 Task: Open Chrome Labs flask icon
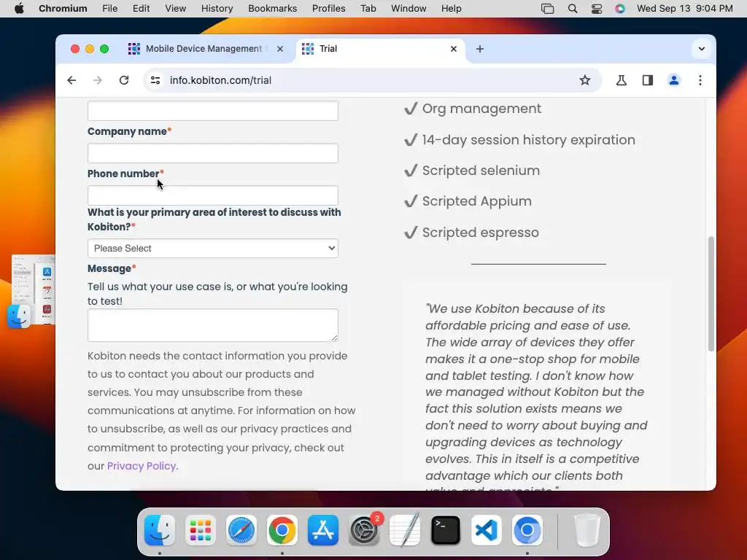coord(622,80)
